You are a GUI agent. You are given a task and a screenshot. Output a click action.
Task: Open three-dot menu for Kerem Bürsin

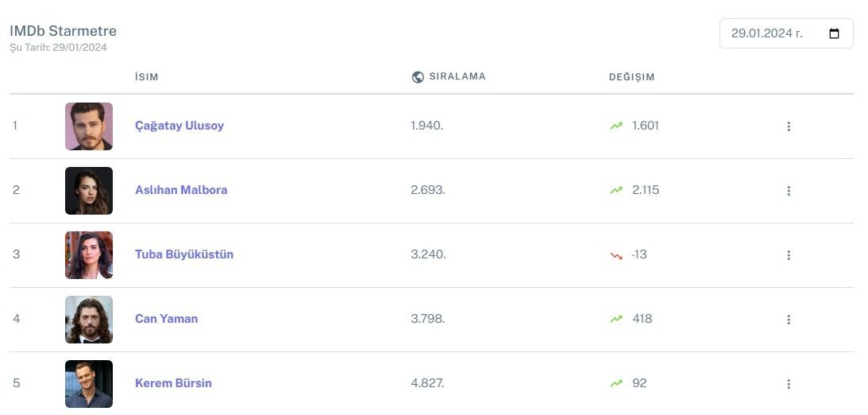point(789,384)
